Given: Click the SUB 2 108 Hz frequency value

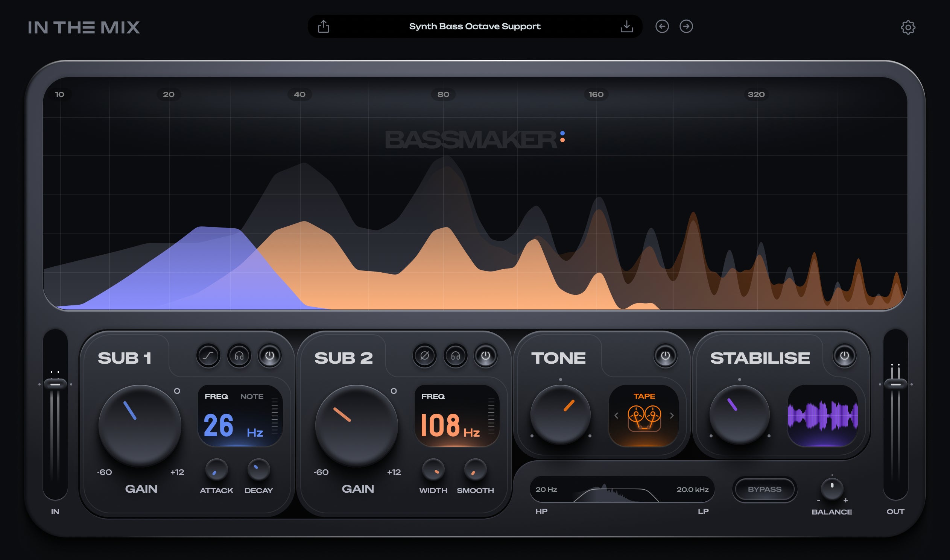Looking at the screenshot, I should (450, 425).
